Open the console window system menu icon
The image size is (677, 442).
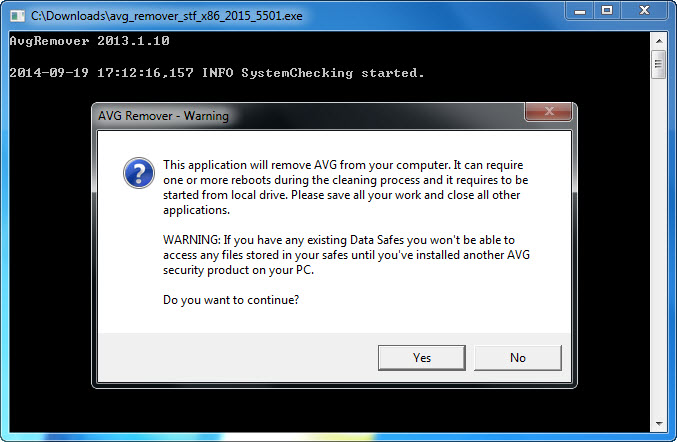[17, 16]
